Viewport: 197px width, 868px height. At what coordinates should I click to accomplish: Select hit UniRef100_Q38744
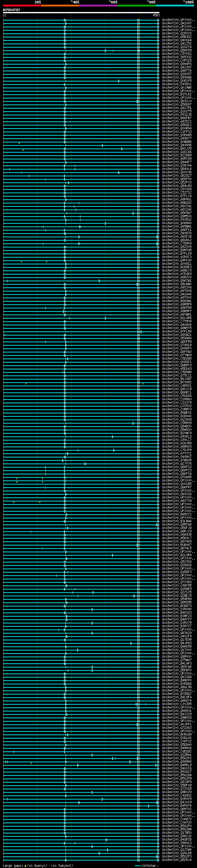click(177, 165)
